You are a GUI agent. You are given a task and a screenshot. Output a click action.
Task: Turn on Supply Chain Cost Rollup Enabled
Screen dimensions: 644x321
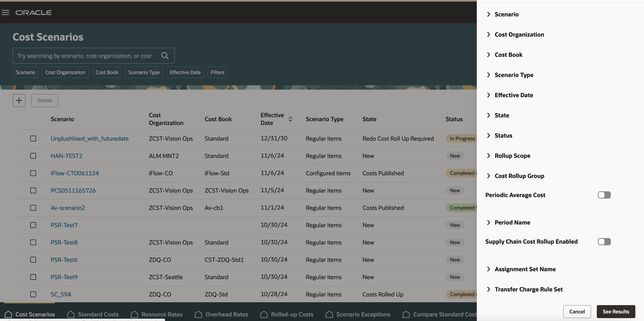pyautogui.click(x=604, y=241)
